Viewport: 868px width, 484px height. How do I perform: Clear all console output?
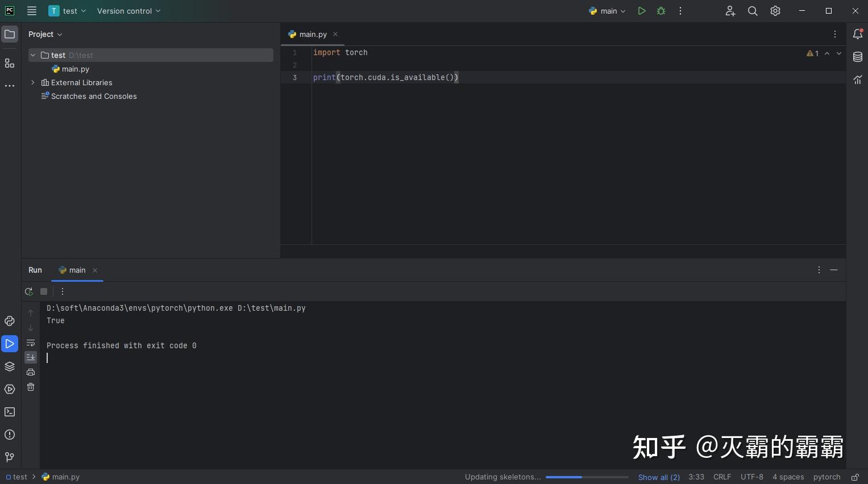click(31, 387)
